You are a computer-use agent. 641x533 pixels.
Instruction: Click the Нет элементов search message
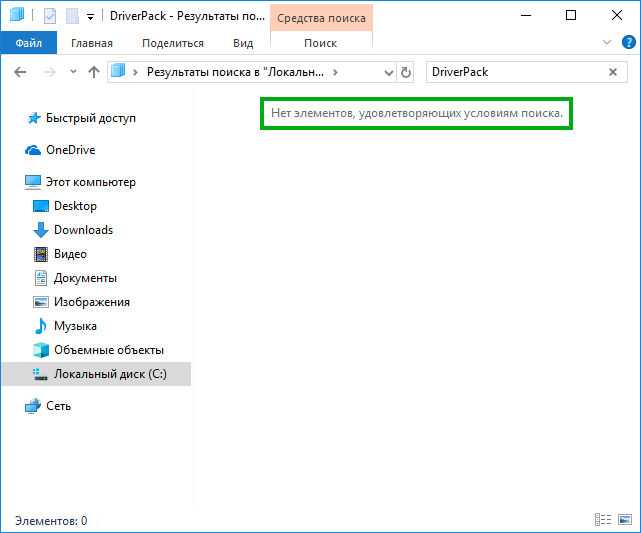point(417,113)
